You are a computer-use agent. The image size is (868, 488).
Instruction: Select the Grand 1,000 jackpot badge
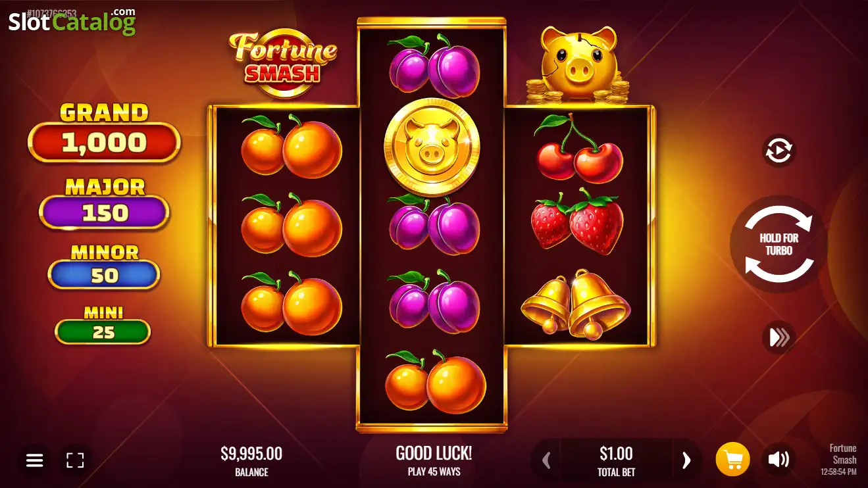104,132
